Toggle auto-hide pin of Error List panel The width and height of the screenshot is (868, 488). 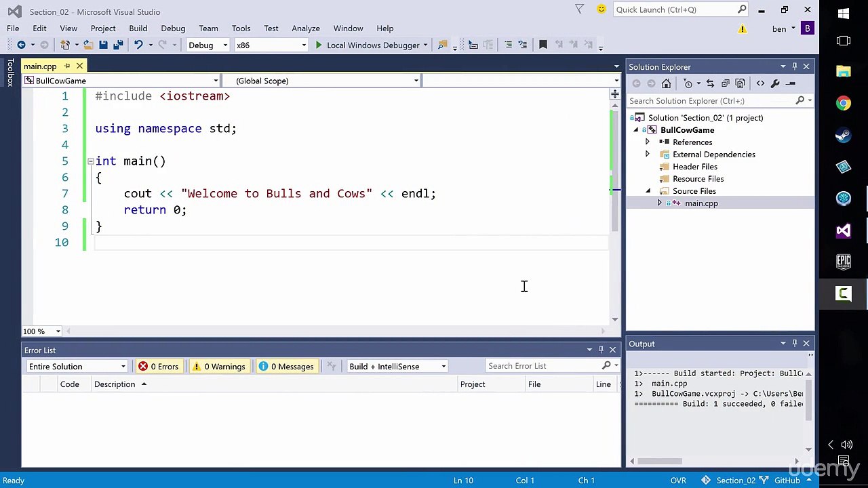pyautogui.click(x=601, y=350)
